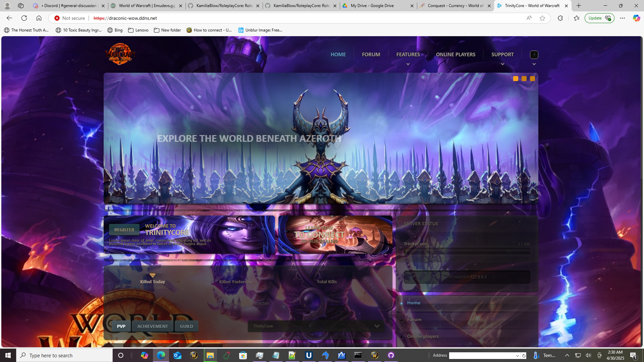
Task: Open the browser profile avatar
Action: click(7, 6)
